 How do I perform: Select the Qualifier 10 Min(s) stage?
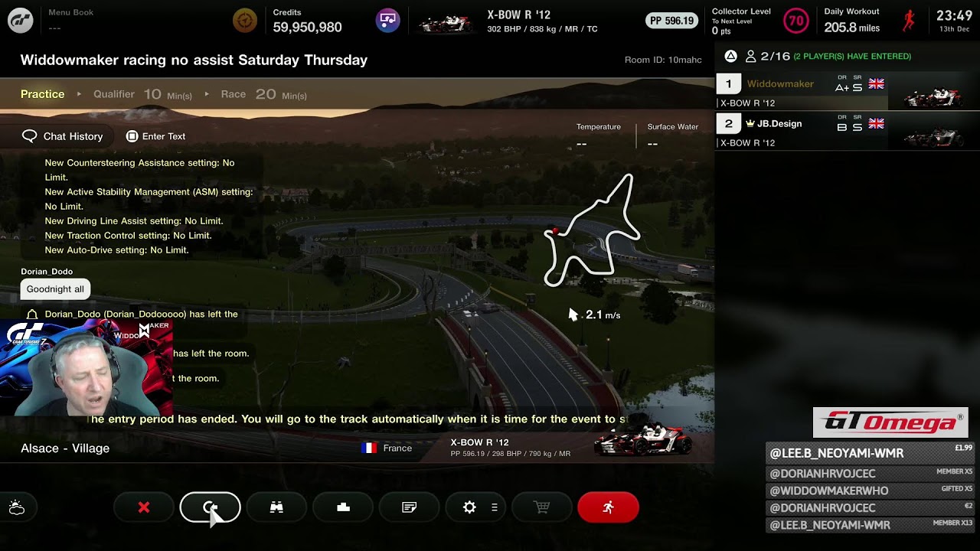point(142,94)
